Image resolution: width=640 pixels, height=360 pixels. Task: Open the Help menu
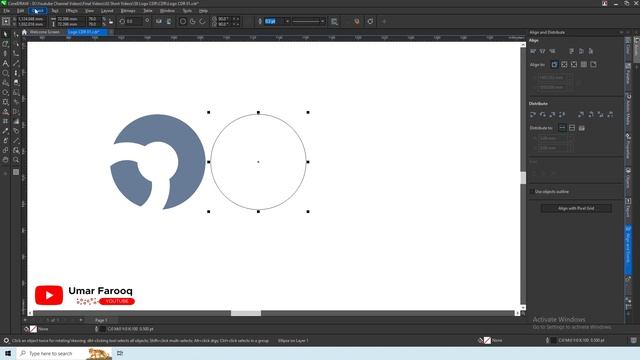point(203,11)
